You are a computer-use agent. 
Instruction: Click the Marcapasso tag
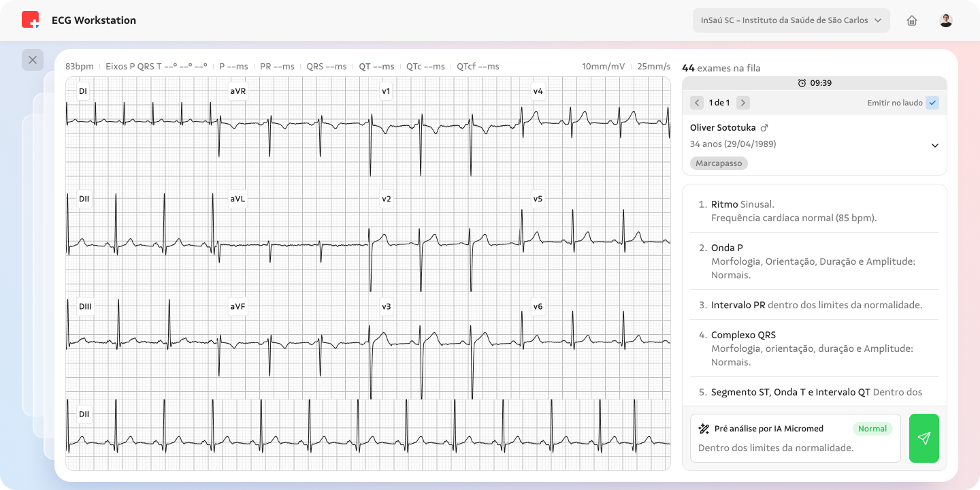(x=719, y=163)
